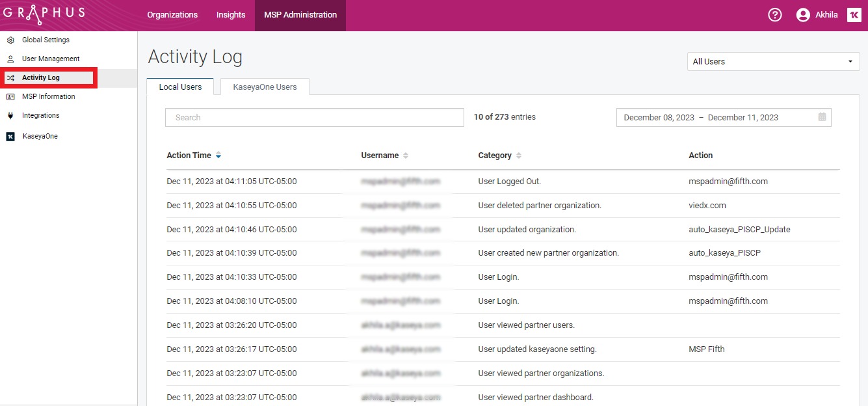Switch to KaseyaOne Users tab
The width and height of the screenshot is (868, 406).
point(265,87)
